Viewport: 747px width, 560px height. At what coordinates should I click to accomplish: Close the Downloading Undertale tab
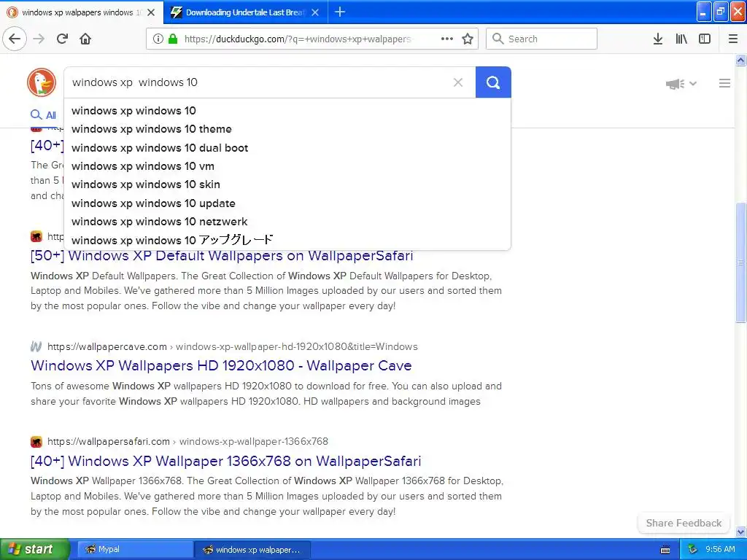315,12
